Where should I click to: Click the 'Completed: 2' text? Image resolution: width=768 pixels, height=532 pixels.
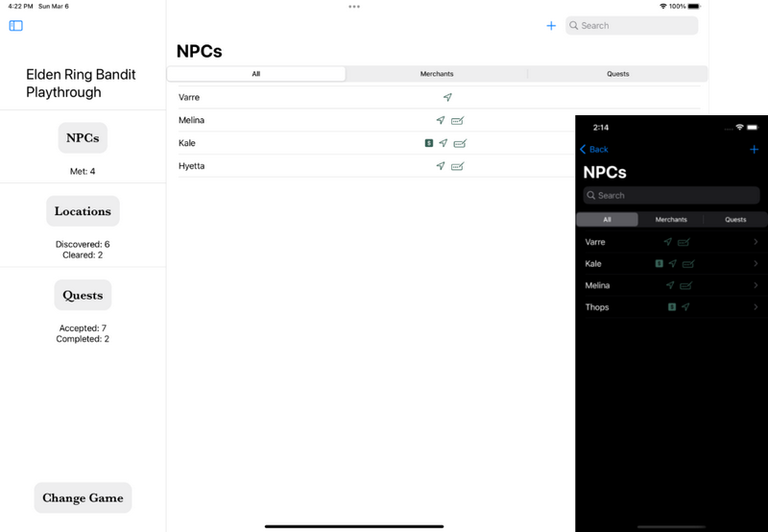83,339
